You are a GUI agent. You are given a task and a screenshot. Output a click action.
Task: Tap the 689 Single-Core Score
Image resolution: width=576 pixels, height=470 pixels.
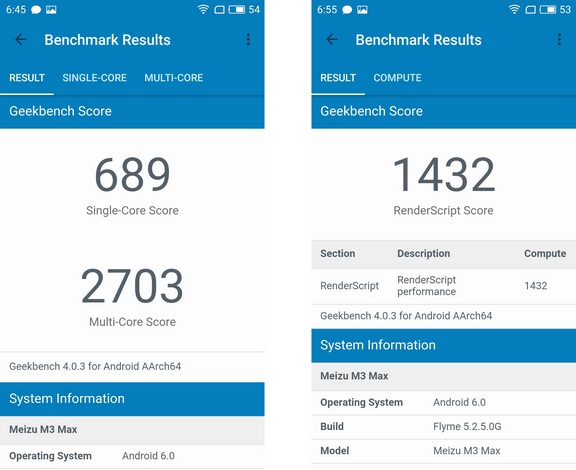pyautogui.click(x=132, y=174)
